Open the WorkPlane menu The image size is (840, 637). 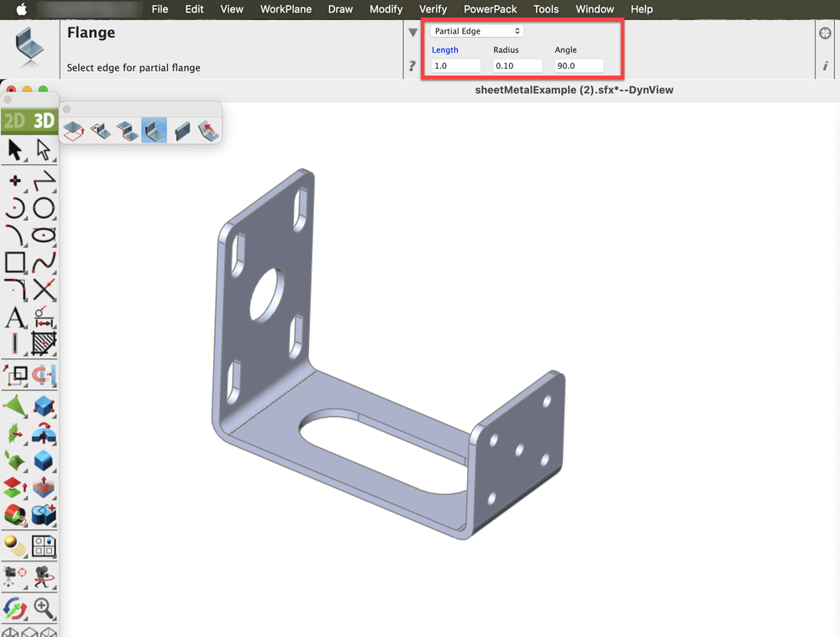point(286,9)
